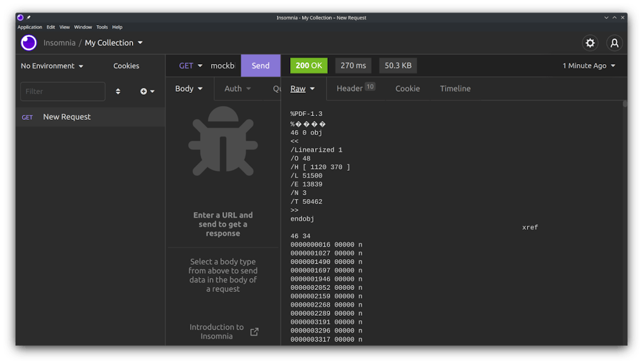Image resolution: width=643 pixels, height=364 pixels.
Task: Click the plus create-request icon
Action: coord(144,92)
